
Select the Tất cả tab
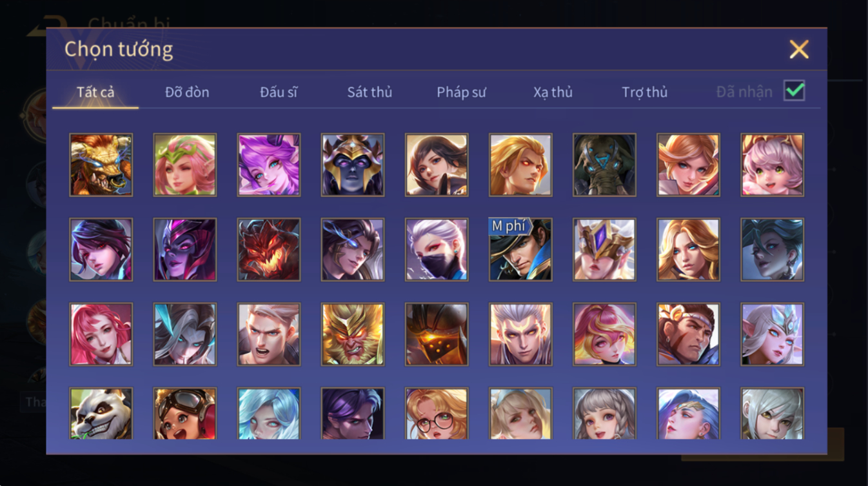95,92
